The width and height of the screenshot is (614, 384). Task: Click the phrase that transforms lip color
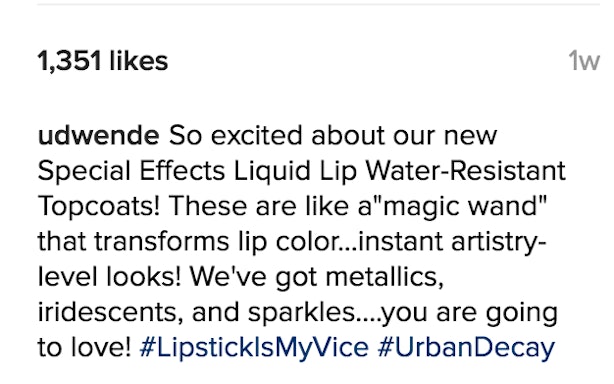coord(190,242)
